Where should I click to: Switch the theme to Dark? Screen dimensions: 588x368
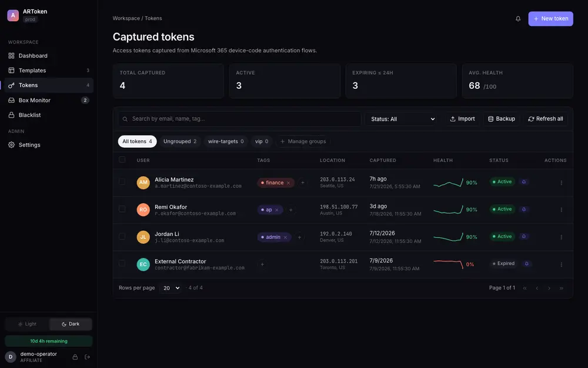[x=71, y=324]
